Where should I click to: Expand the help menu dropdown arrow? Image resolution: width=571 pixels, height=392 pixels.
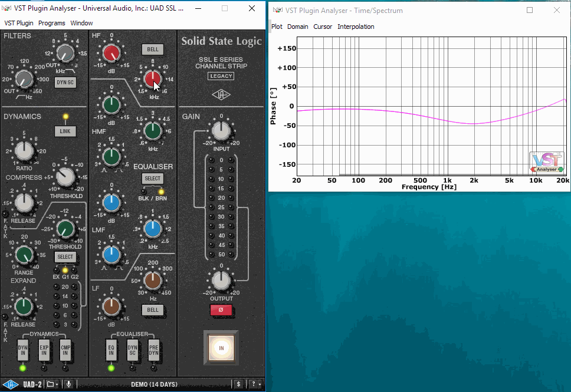[260, 385]
